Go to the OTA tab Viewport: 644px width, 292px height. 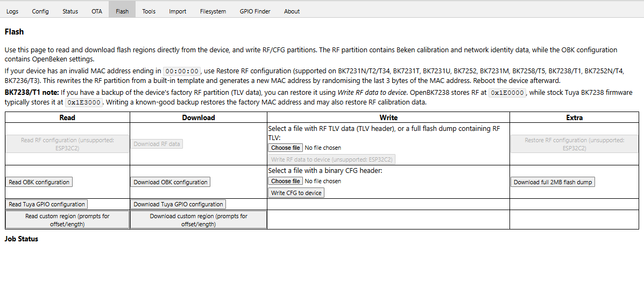97,11
